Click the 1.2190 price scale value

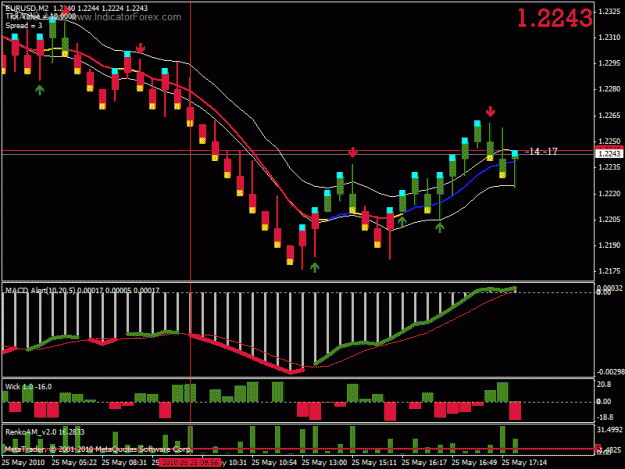(610, 245)
